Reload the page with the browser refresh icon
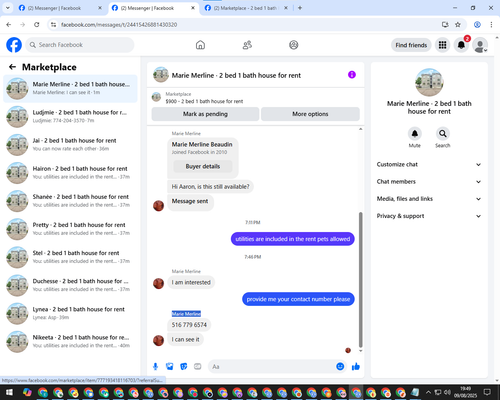This screenshot has height=400, width=500. tap(37, 24)
